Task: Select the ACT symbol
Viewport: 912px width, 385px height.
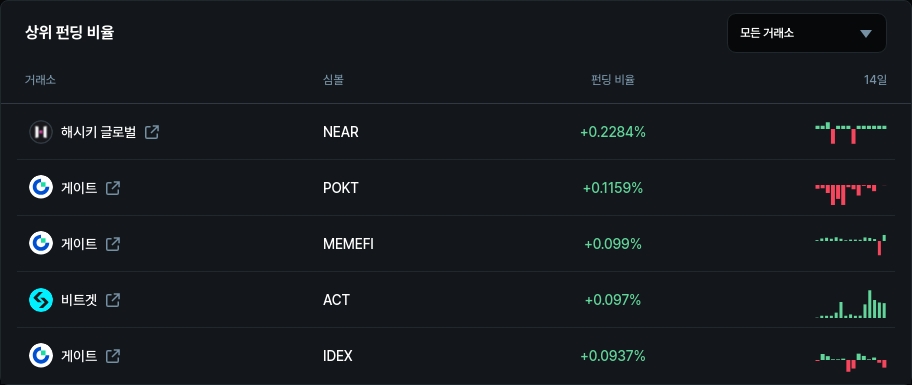Action: click(337, 300)
